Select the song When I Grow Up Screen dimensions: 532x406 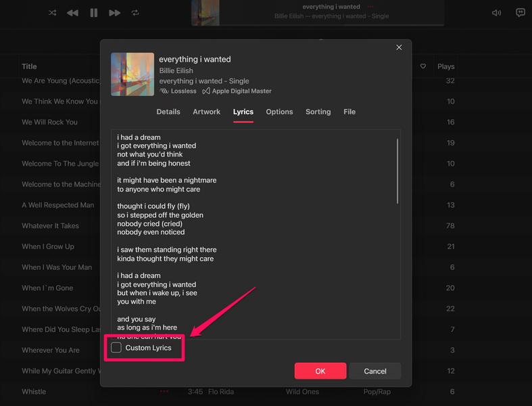(x=48, y=247)
